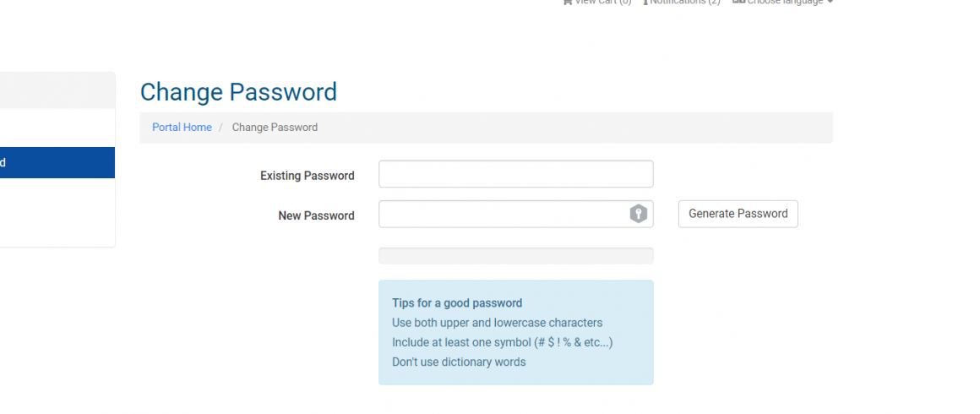Click the Existing Password label

click(308, 176)
